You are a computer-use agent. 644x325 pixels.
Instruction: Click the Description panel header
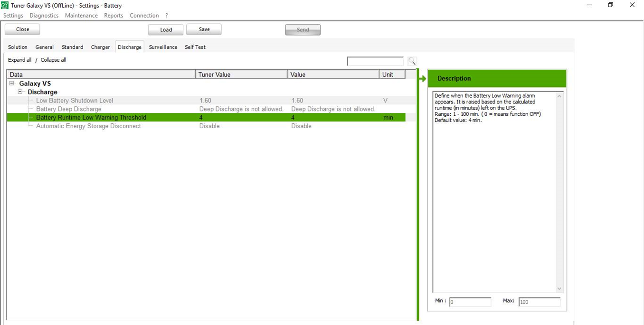click(x=497, y=78)
